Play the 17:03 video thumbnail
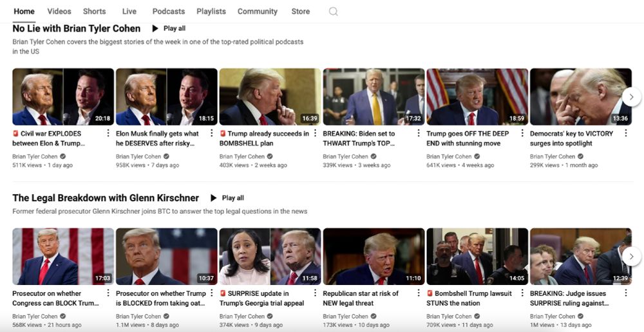This screenshot has width=644, height=332. pos(63,257)
